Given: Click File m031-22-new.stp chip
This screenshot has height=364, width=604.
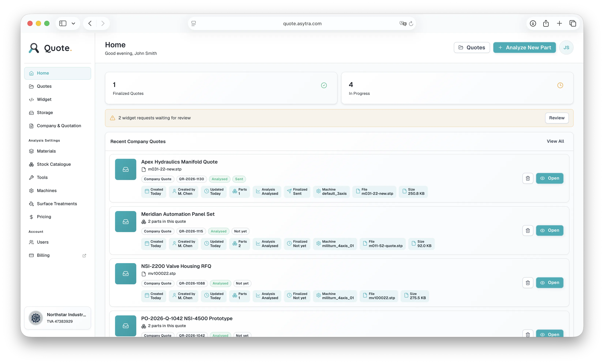Looking at the screenshot, I should (x=374, y=192).
